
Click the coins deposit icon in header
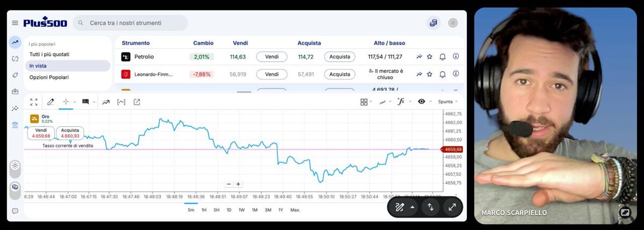(x=433, y=23)
